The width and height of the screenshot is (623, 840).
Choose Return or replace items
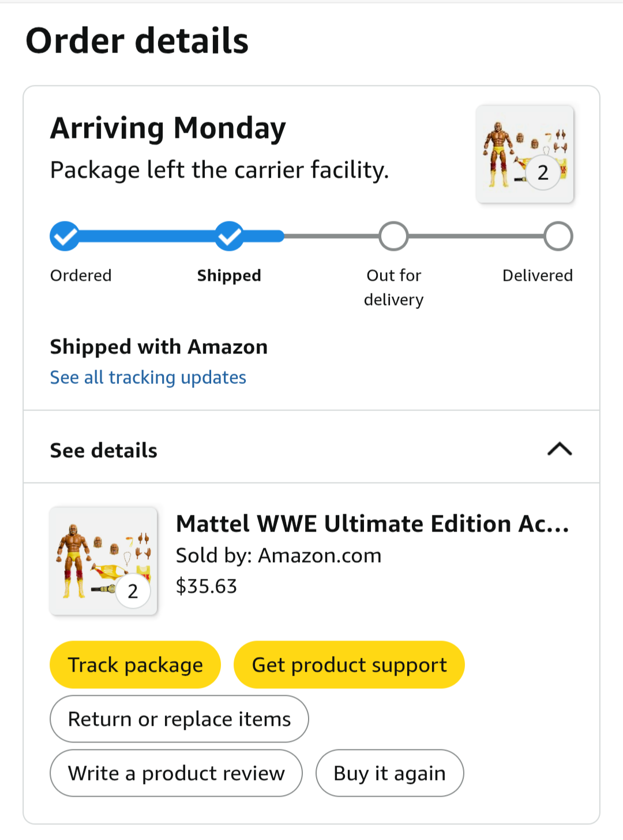pos(179,719)
